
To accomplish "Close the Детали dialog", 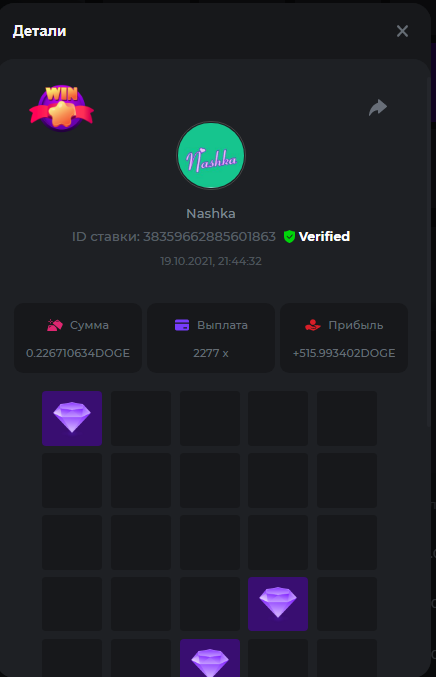I will (402, 31).
